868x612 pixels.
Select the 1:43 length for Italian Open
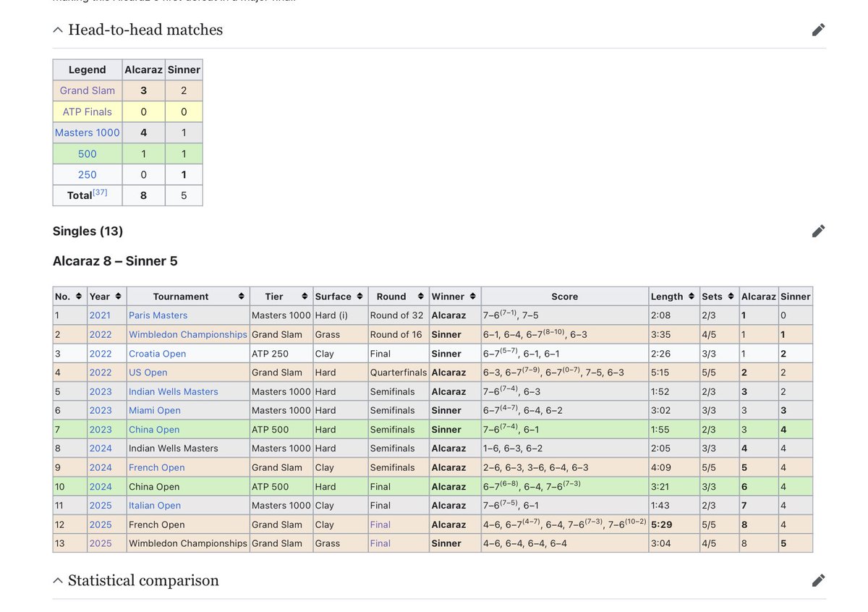click(661, 506)
